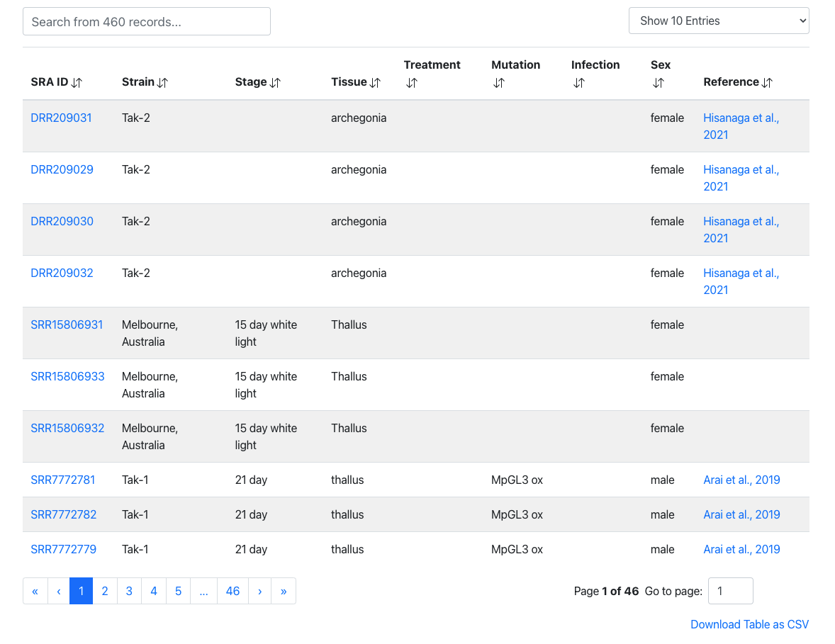Open Arai et al., 2019 reference for SRR7772781
The height and width of the screenshot is (644, 835).
(x=741, y=480)
